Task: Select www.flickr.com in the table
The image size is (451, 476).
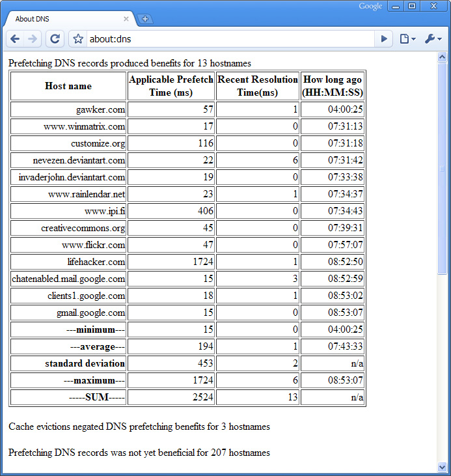Action: coord(68,245)
